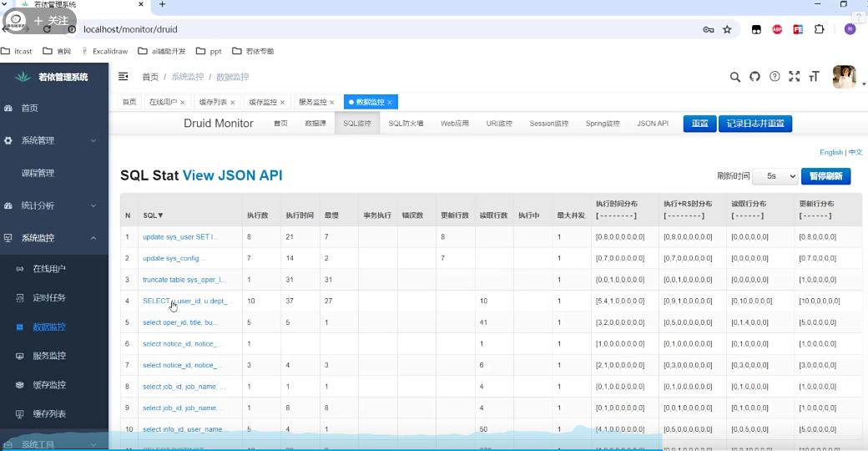Toggle sidebar collapse hamburger icon

pyautogui.click(x=124, y=77)
